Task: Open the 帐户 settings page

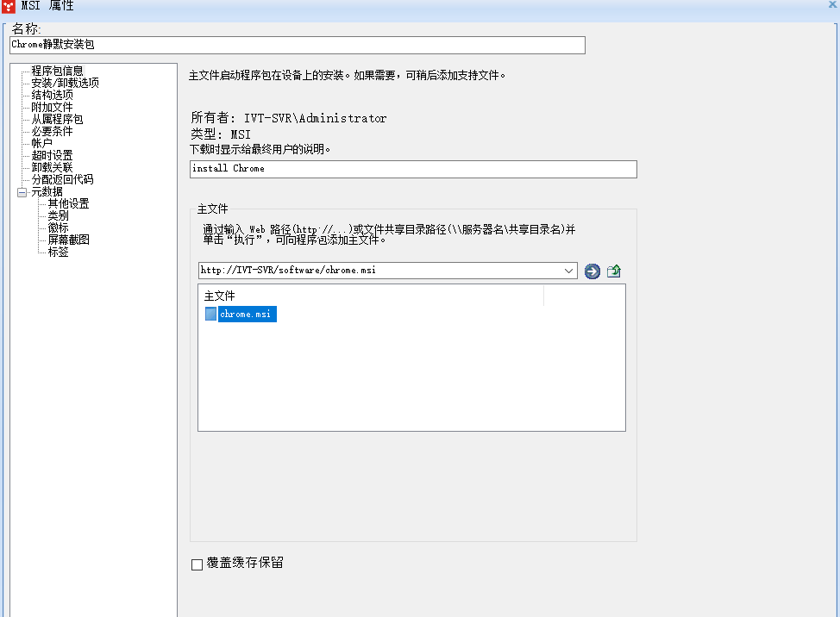Action: tap(41, 143)
